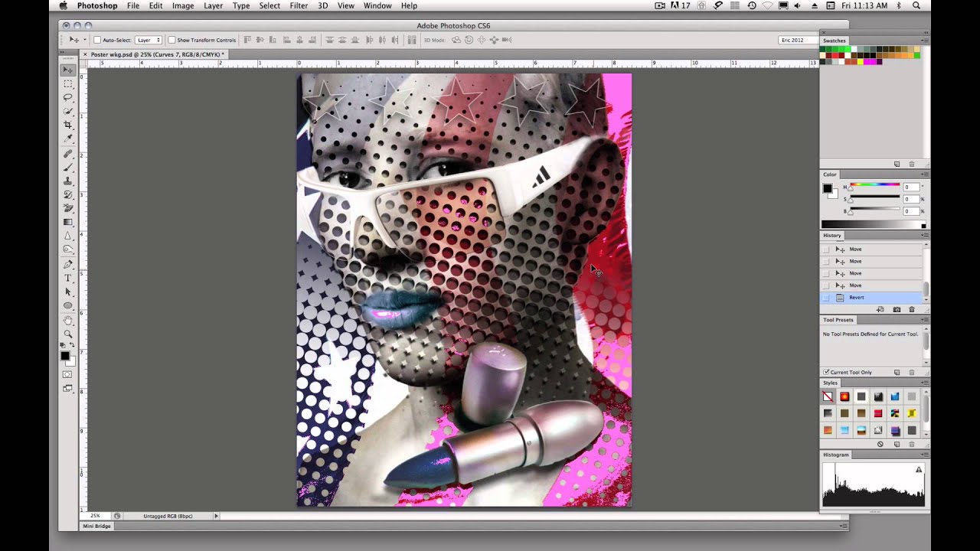Select the Clone Stamp tool
Screen dimensions: 980x551
(68, 181)
